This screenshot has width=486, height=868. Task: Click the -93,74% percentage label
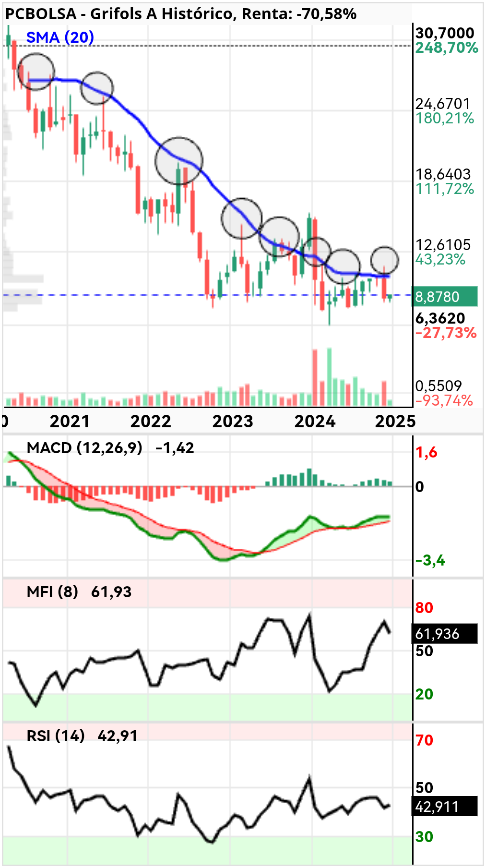444,400
